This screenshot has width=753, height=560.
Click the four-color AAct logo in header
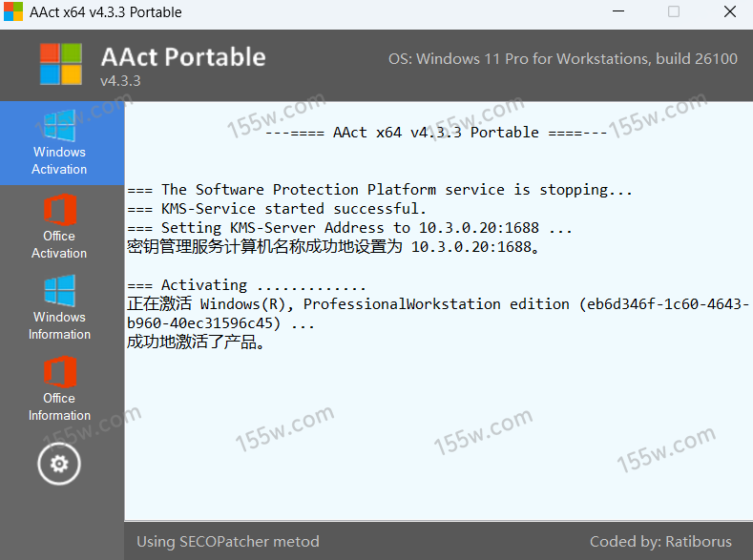click(x=61, y=63)
